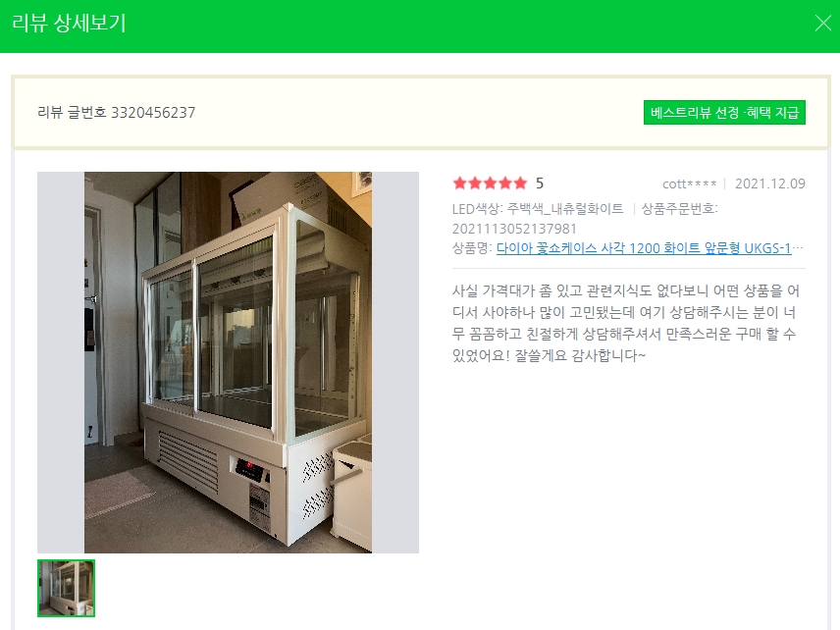The width and height of the screenshot is (840, 630).
Task: Click the first red rating star
Action: (459, 184)
